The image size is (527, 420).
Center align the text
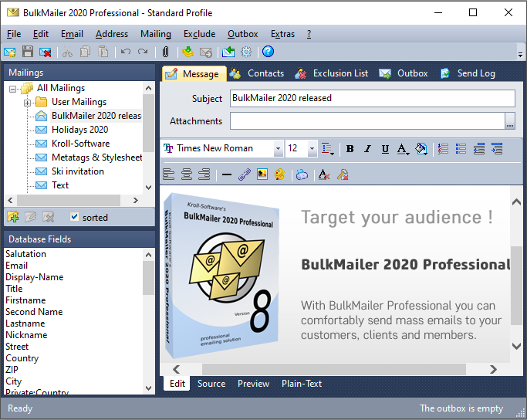tap(187, 174)
